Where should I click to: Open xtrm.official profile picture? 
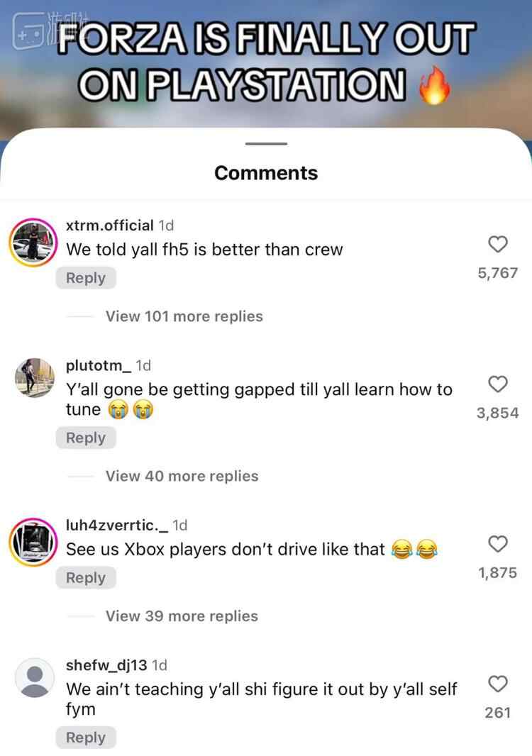coord(34,242)
